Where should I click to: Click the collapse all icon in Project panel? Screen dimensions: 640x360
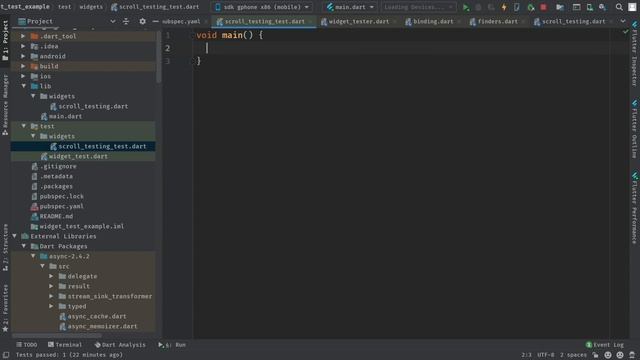click(x=126, y=21)
